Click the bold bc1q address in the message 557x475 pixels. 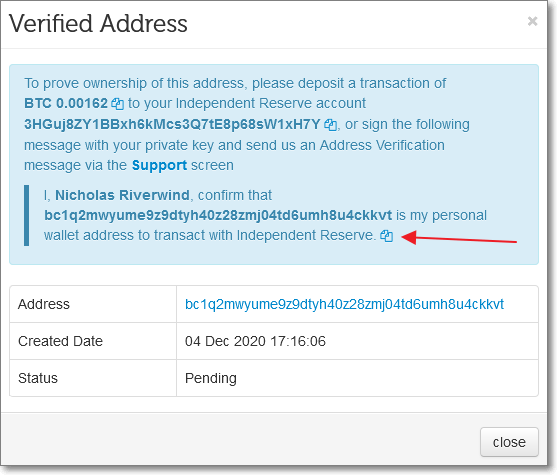click(218, 216)
